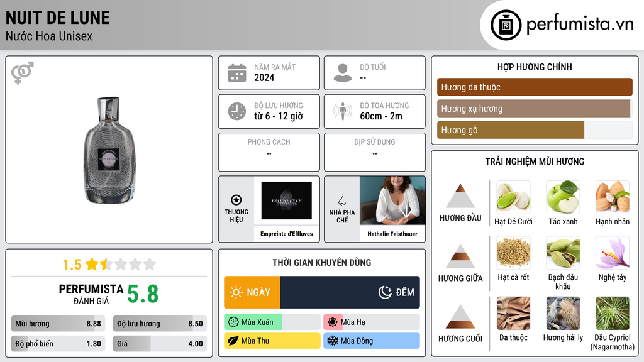Click the Hương da thuộc accord bar
The image size is (644, 362).
535,87
